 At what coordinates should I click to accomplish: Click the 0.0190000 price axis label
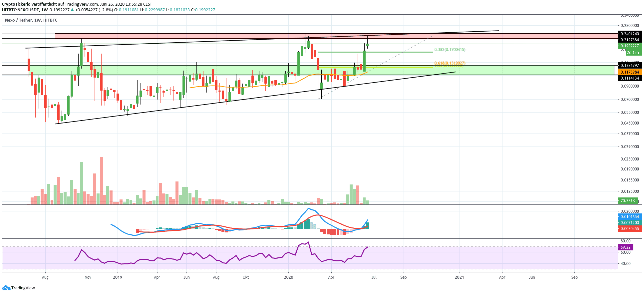(630, 169)
